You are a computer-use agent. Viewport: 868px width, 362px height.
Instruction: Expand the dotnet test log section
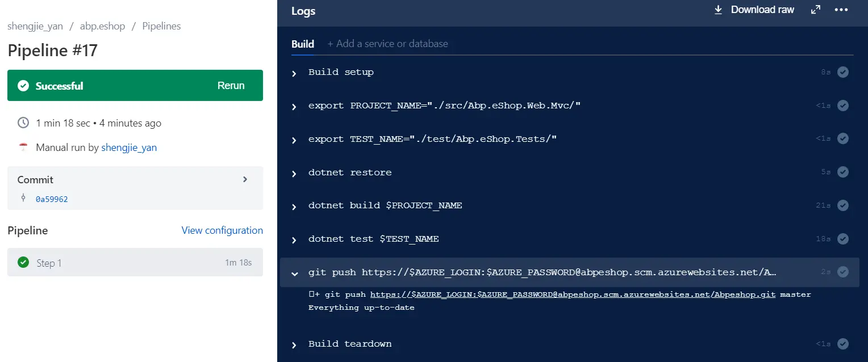[x=294, y=240]
